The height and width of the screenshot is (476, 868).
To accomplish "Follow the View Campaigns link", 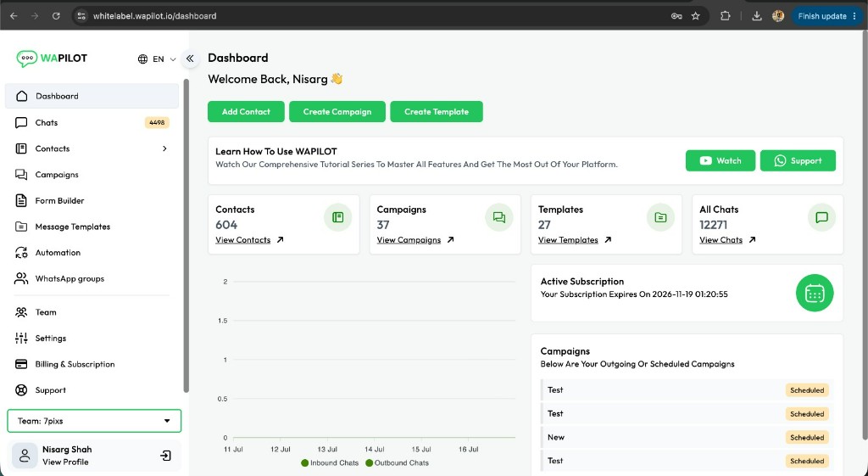I will [415, 240].
